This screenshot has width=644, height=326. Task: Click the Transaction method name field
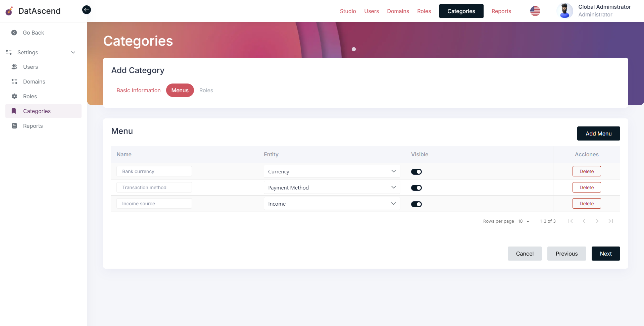tap(154, 187)
